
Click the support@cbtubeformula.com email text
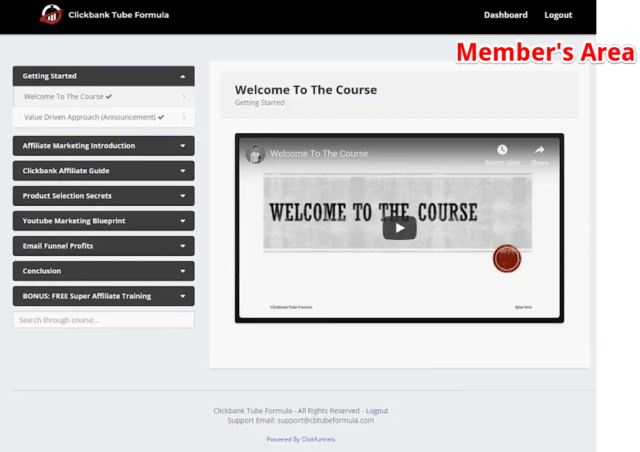tap(326, 421)
